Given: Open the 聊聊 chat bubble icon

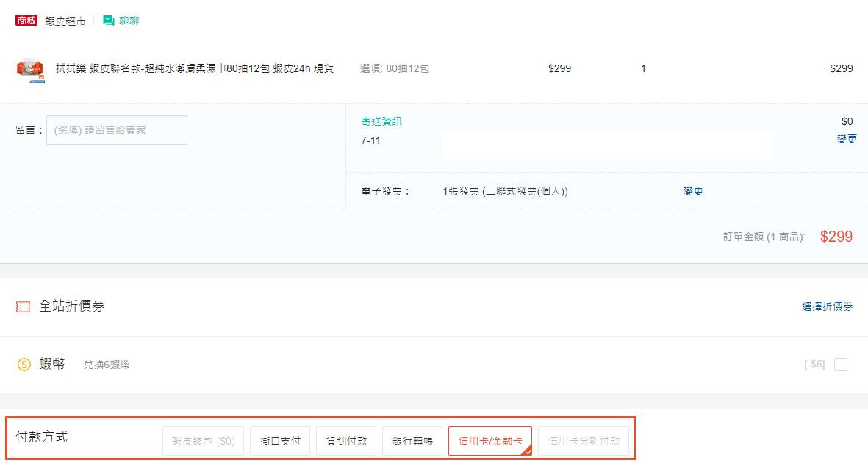Looking at the screenshot, I should tap(107, 21).
